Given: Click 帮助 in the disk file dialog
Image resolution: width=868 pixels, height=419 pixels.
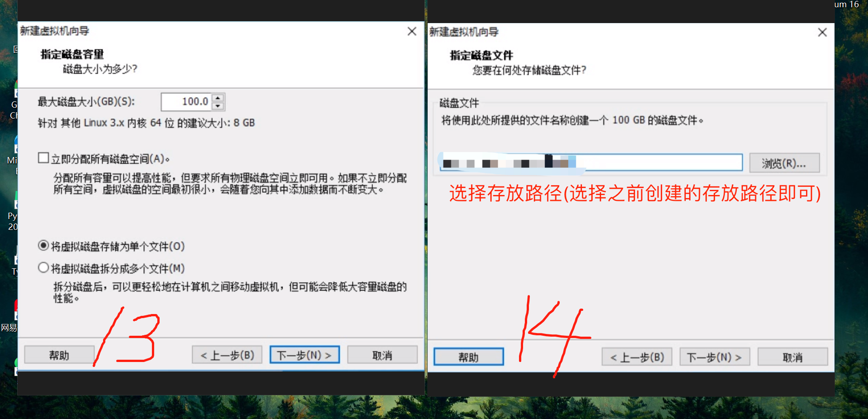Looking at the screenshot, I should (469, 357).
